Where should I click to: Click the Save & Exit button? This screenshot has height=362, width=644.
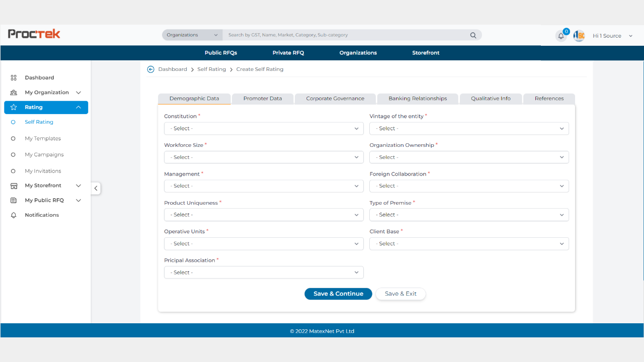pyautogui.click(x=400, y=294)
